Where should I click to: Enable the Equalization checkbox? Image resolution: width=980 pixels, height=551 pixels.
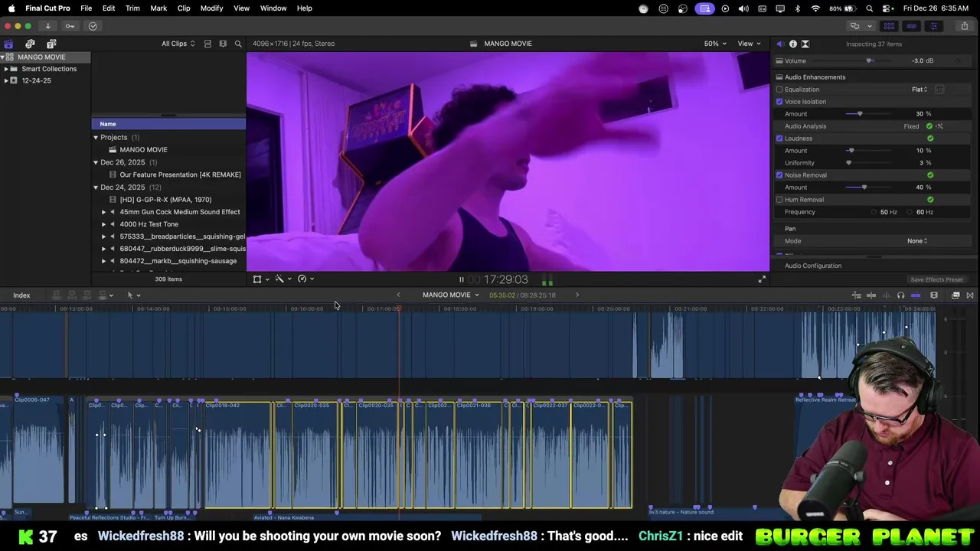pyautogui.click(x=779, y=90)
